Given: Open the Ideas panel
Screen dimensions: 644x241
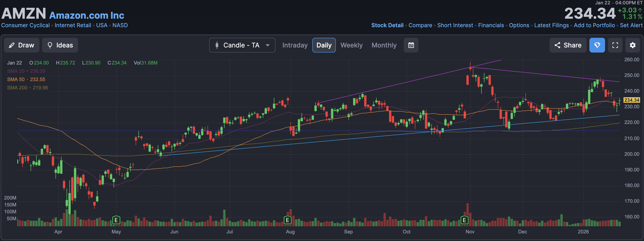Looking at the screenshot, I should 60,45.
